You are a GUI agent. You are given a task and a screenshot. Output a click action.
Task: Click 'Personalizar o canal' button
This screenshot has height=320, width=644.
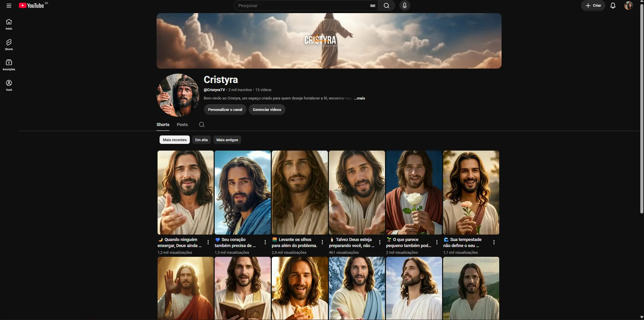coord(225,110)
